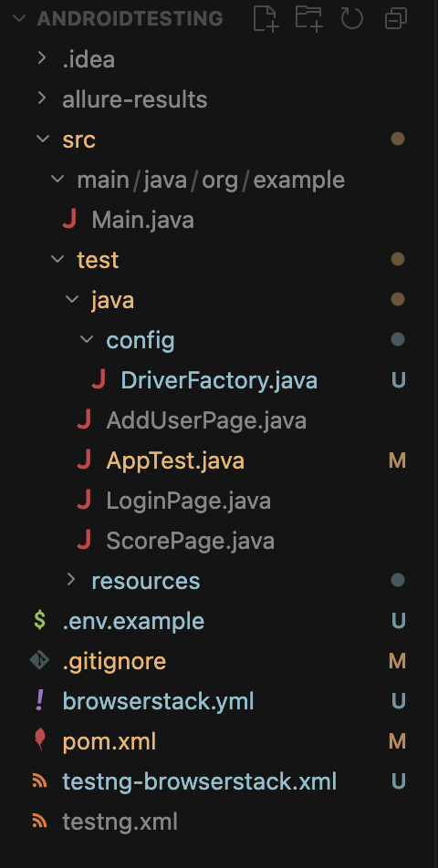Expand the .idea folder chevron

(42, 58)
